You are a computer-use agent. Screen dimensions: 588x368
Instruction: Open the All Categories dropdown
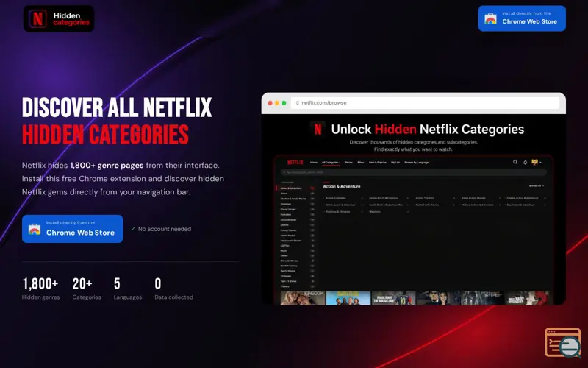(x=331, y=163)
